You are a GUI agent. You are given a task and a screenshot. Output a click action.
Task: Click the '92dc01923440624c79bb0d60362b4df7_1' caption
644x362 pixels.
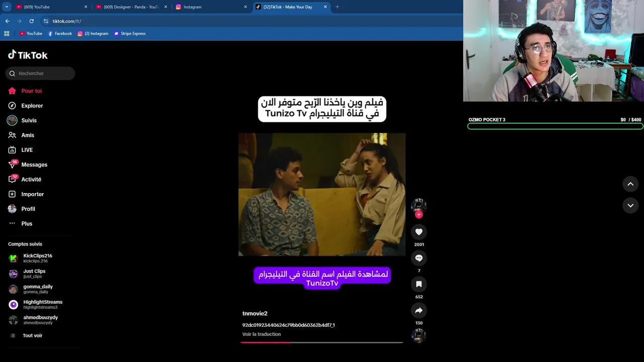(x=288, y=325)
